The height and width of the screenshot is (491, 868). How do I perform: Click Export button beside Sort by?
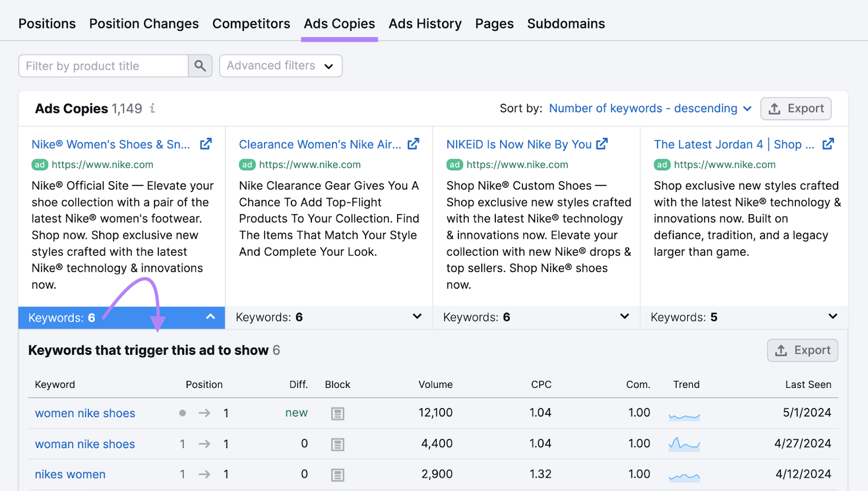796,109
